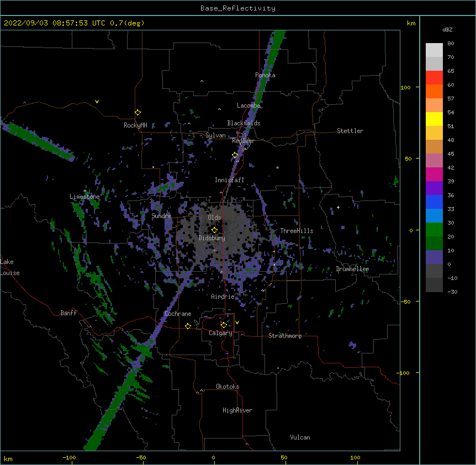Screen dimensions: 476x465
Task: Select the yellow marker below Cochrane
Action: 188,326
